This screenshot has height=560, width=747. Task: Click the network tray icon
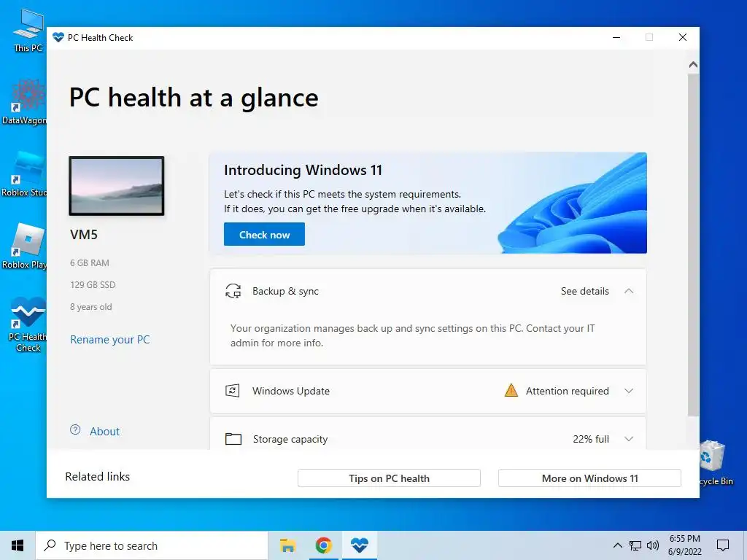point(635,545)
